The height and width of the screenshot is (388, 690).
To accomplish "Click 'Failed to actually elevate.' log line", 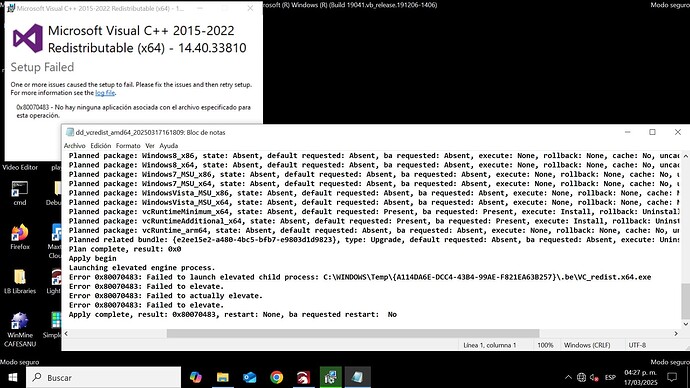I will [x=165, y=296].
